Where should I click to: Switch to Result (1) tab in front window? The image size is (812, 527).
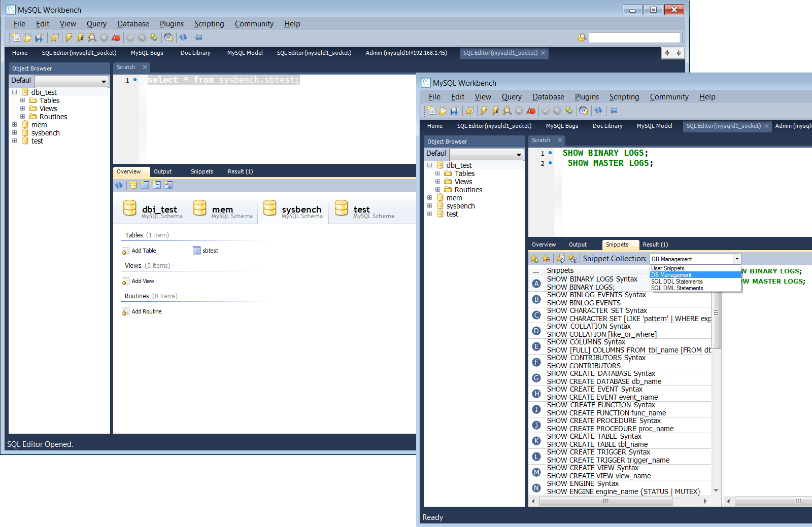656,244
